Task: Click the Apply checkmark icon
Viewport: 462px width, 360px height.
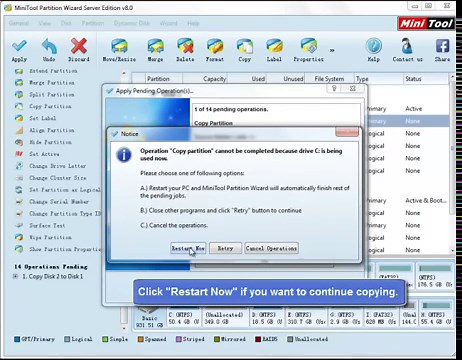Action: (x=19, y=46)
